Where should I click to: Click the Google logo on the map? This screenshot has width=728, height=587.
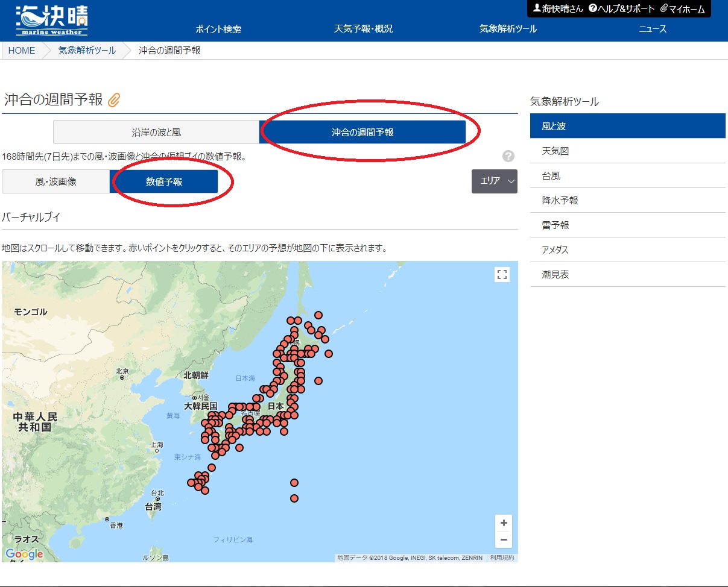[24, 554]
